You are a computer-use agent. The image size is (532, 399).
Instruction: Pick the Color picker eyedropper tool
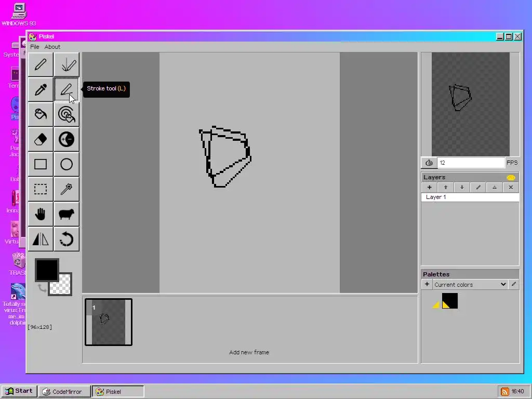(41, 89)
